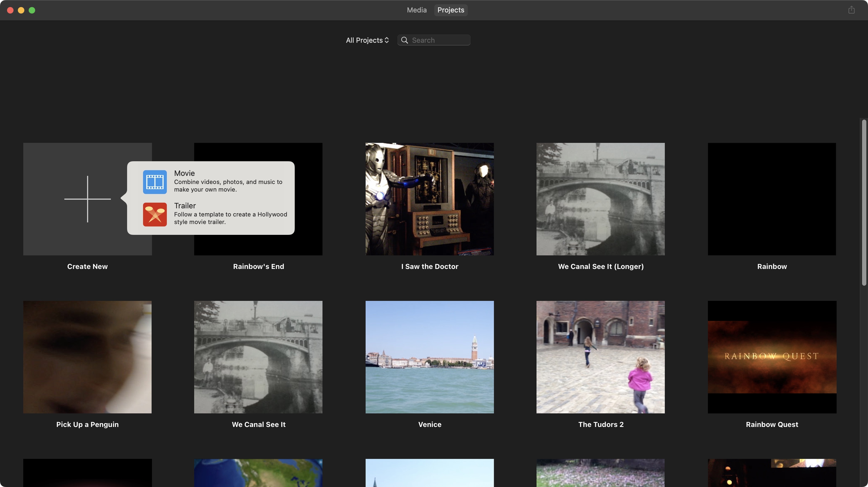Click the share icon in title bar
The width and height of the screenshot is (868, 487).
tap(852, 10)
